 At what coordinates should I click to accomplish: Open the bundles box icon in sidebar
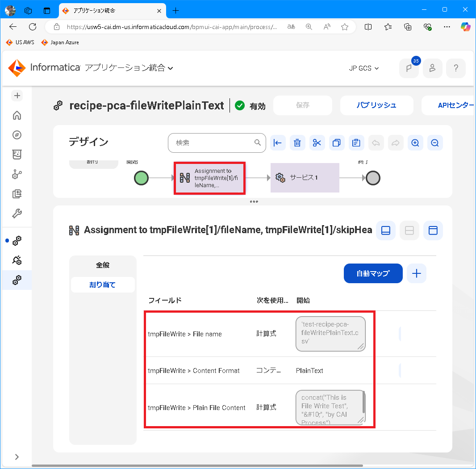coord(17,155)
